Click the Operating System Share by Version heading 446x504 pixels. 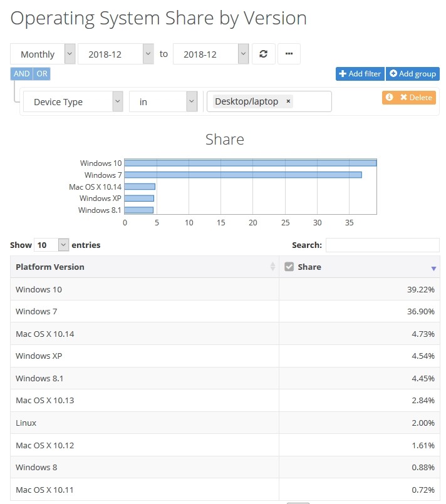point(158,19)
